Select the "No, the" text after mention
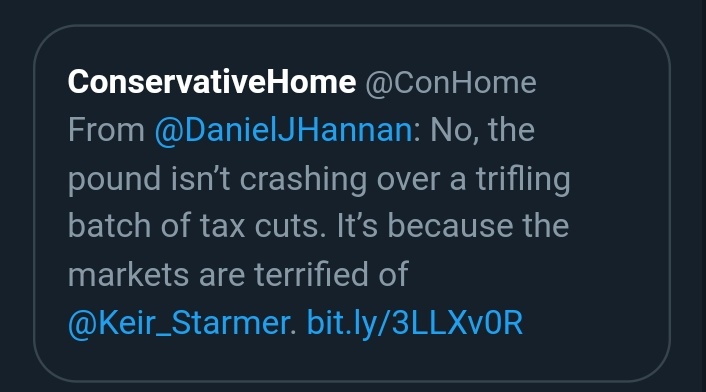706x392 pixels. point(482,130)
